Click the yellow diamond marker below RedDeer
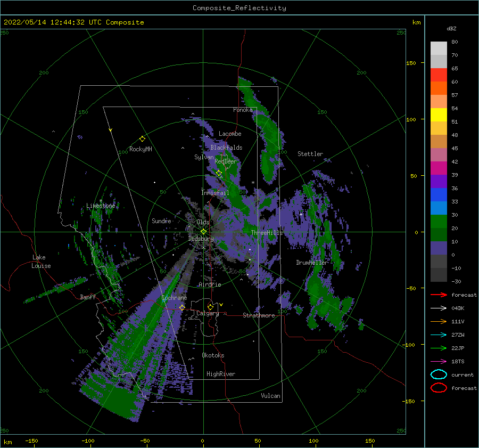 point(219,173)
